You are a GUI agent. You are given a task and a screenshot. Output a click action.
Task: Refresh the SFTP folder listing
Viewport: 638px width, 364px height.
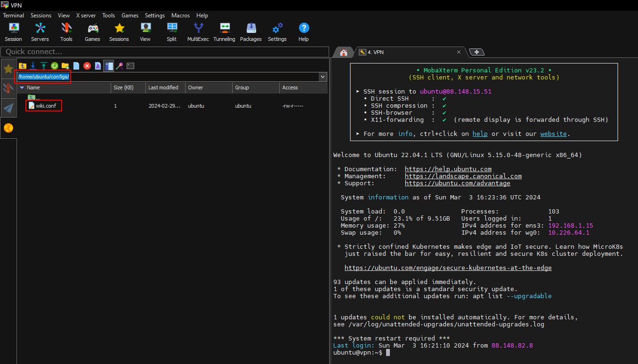click(x=55, y=66)
